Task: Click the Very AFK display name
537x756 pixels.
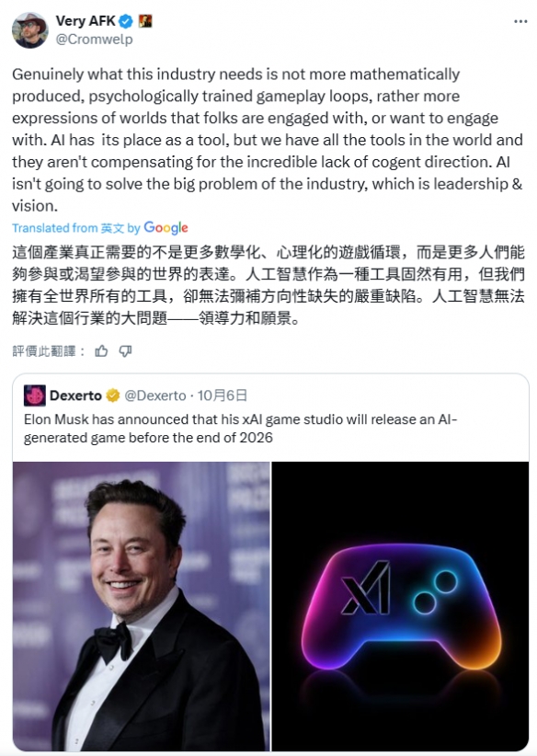Action: coord(86,21)
